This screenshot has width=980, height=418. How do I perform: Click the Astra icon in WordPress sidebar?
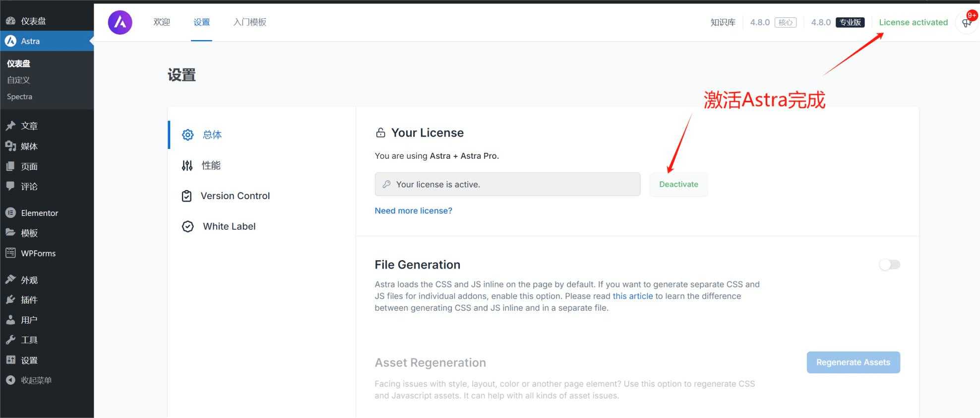point(10,41)
